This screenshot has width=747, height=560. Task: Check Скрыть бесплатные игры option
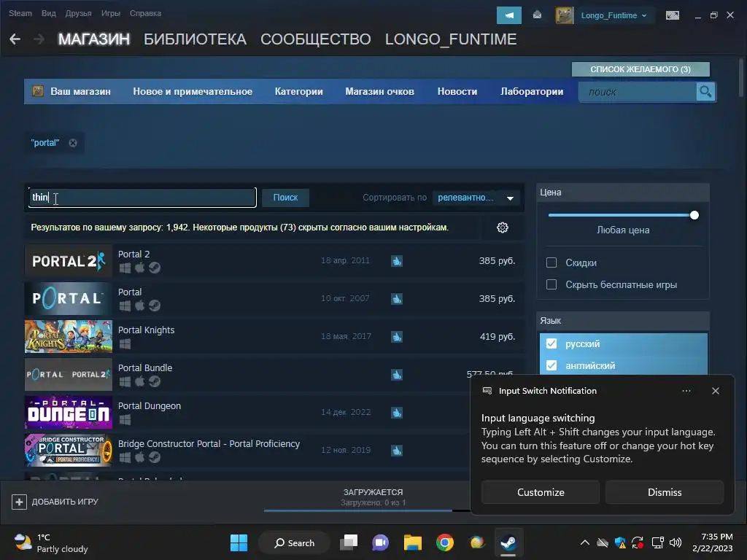(551, 284)
